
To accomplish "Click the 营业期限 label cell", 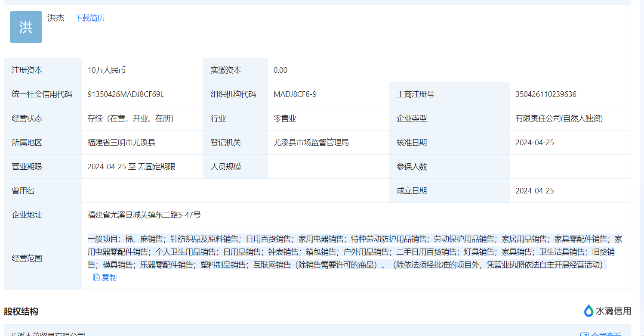I will coord(43,167).
